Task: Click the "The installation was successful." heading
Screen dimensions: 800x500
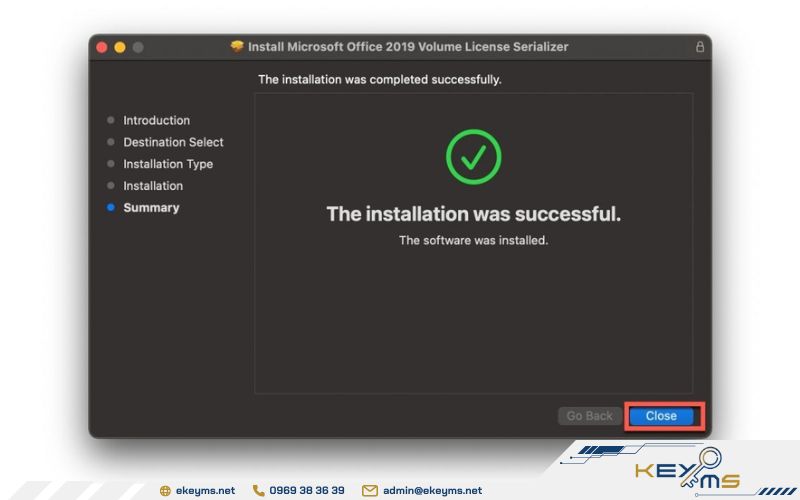Action: pyautogui.click(x=473, y=214)
